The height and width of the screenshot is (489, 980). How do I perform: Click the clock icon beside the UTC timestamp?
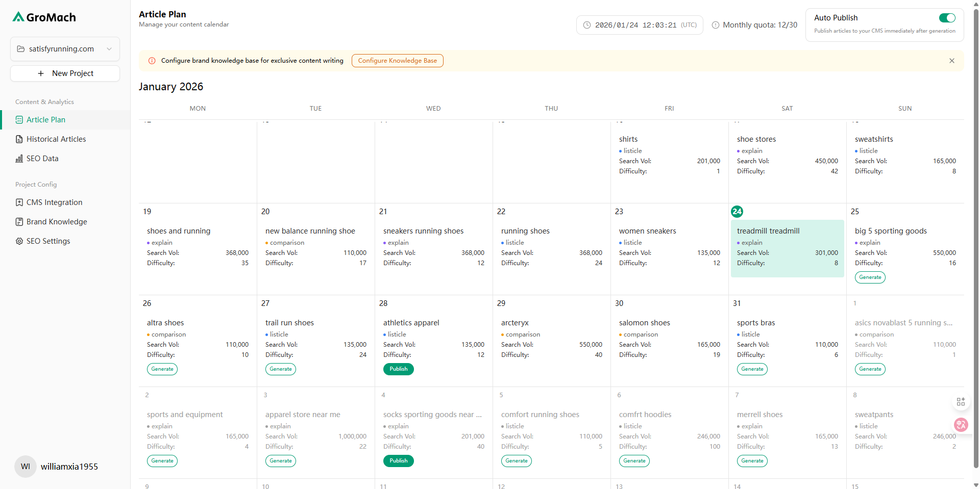587,24
